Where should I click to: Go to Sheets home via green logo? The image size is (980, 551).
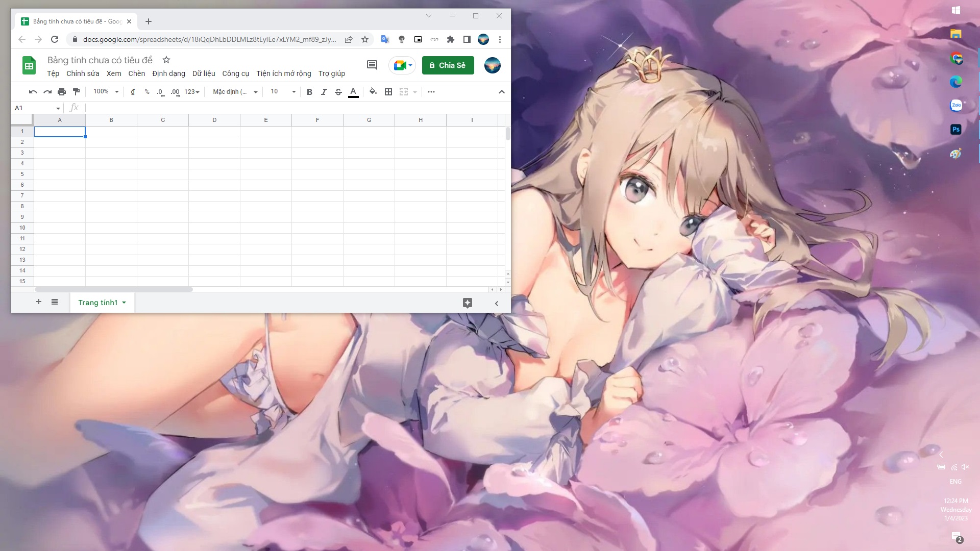[x=29, y=65]
